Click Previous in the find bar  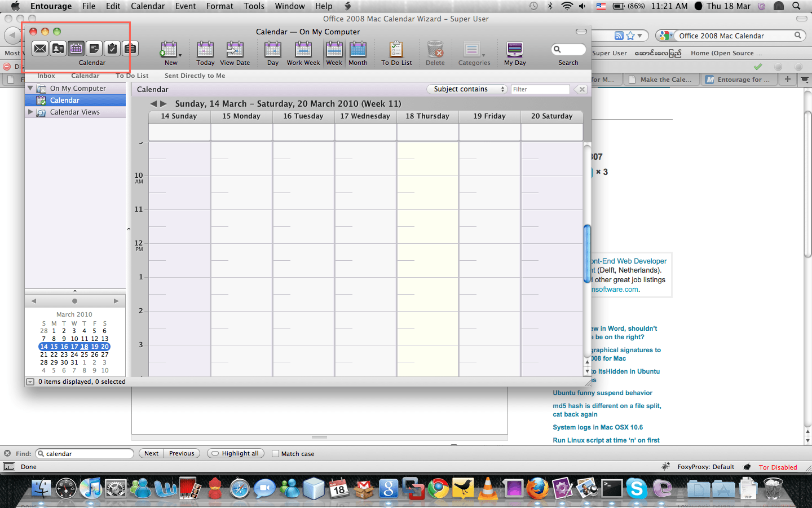click(x=182, y=453)
